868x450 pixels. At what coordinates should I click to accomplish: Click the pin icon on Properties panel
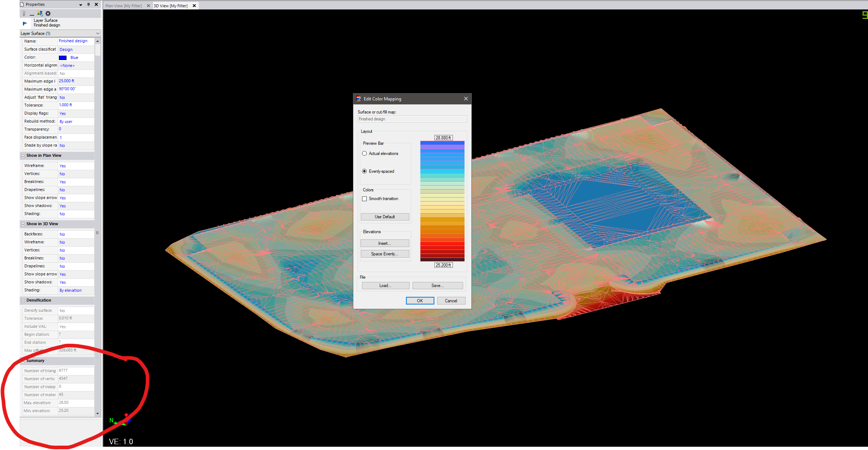(x=88, y=4)
